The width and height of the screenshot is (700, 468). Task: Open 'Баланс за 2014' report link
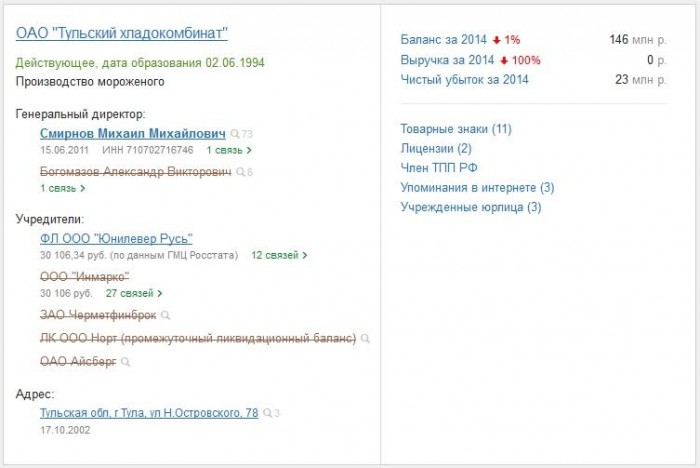click(x=443, y=40)
